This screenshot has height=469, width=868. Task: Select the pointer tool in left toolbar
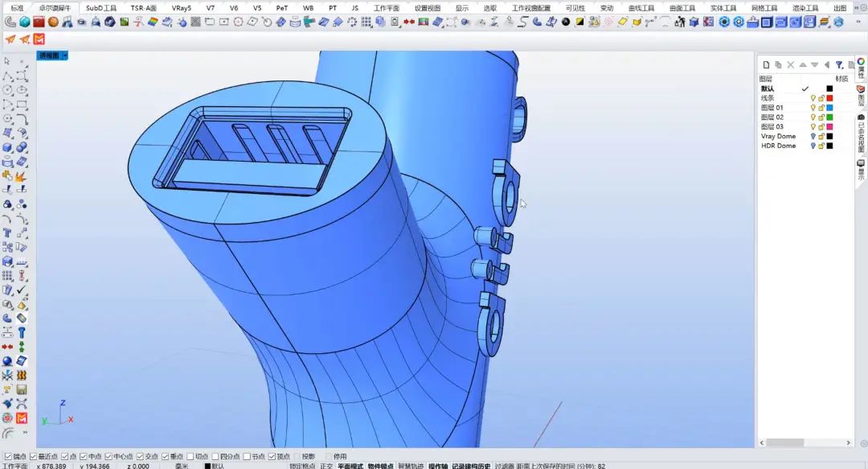[7, 61]
